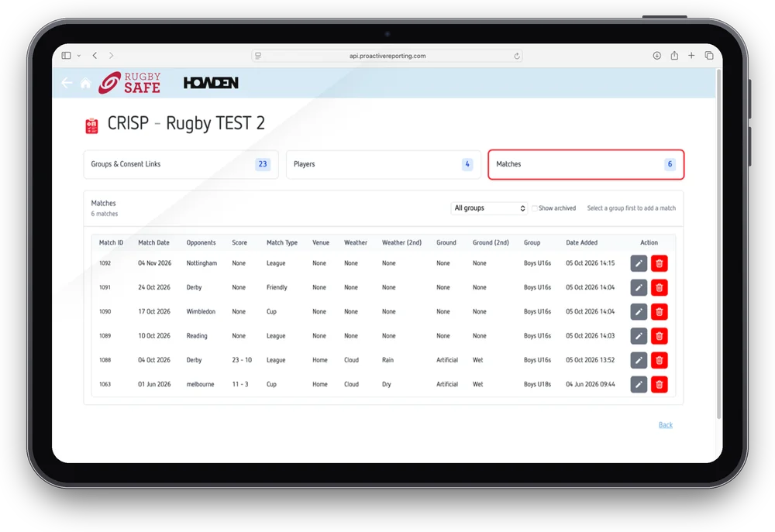The width and height of the screenshot is (775, 532).
Task: Click the 10 Oct 2026 match date
Action: (154, 336)
